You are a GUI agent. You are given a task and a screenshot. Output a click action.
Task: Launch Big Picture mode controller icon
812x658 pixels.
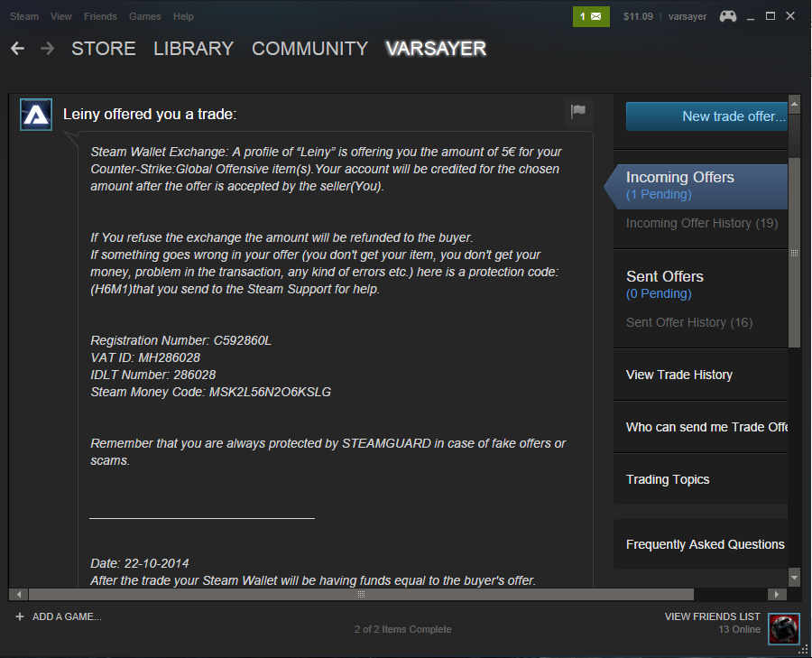[727, 16]
